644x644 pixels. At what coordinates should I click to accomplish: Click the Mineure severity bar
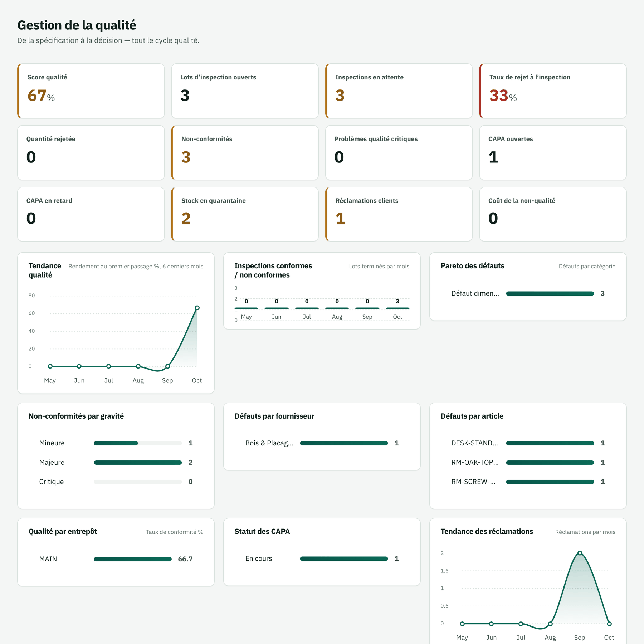coord(138,443)
